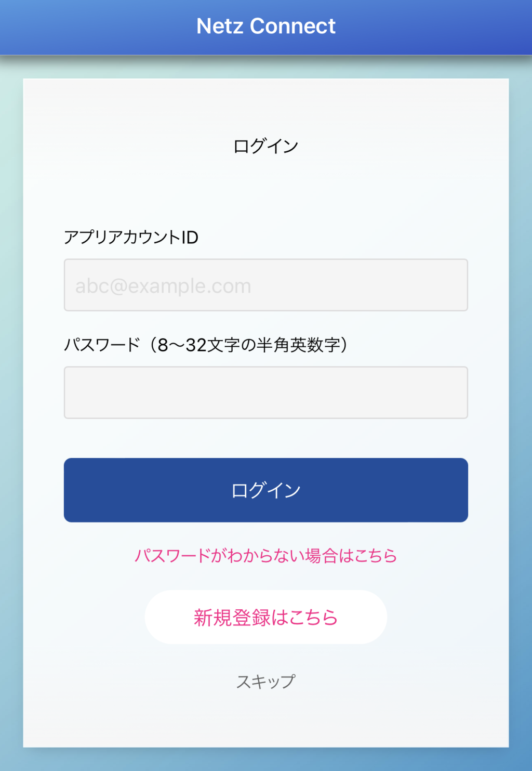
Task: Click the gradient background below the login card
Action: (265, 760)
